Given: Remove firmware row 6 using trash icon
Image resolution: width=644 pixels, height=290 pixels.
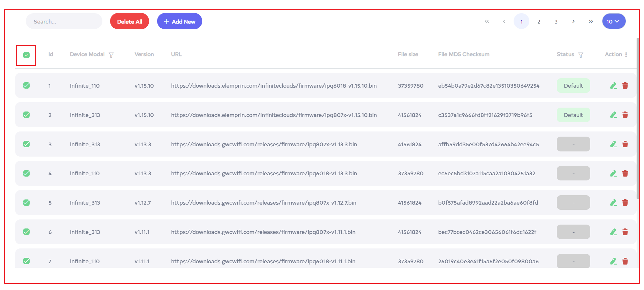Looking at the screenshot, I should (625, 232).
